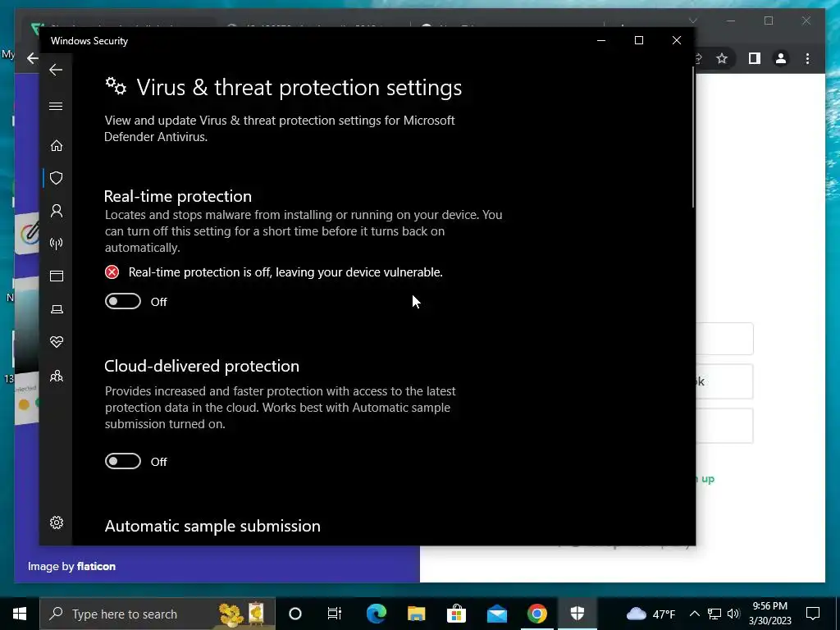This screenshot has width=840, height=630.
Task: Open Microsoft Store from taskbar
Action: coord(456,614)
